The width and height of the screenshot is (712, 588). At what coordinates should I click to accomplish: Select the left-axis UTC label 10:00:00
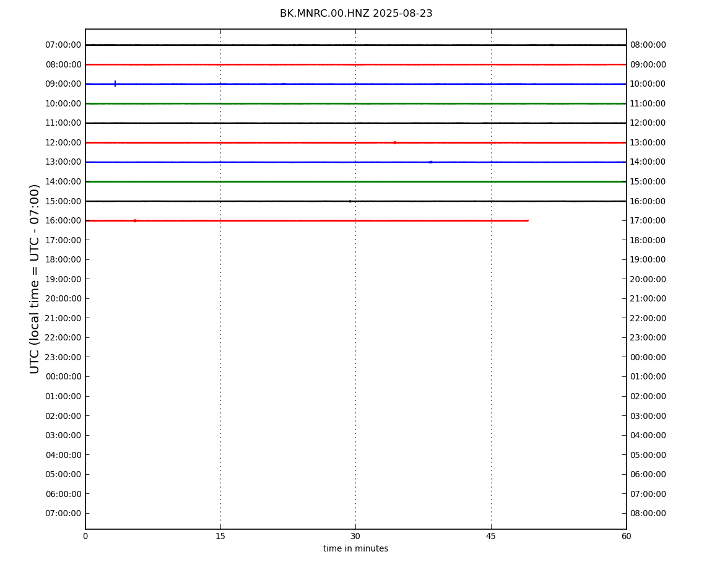coord(63,103)
